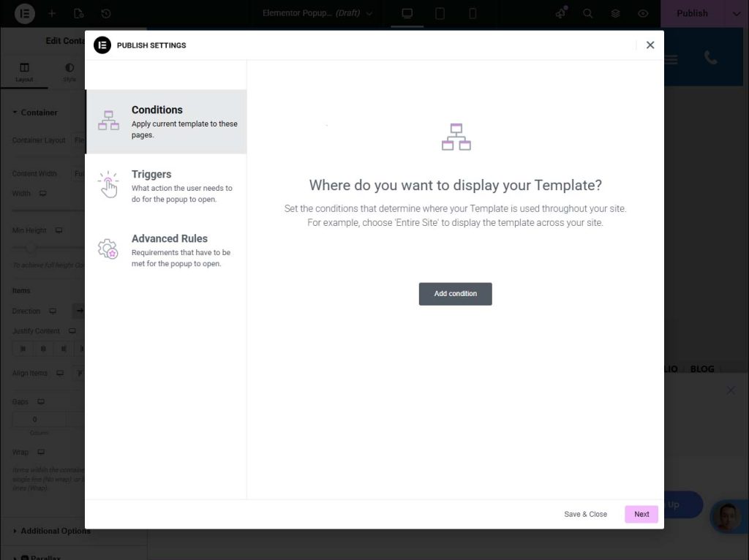Click the preview eye icon

click(x=644, y=13)
